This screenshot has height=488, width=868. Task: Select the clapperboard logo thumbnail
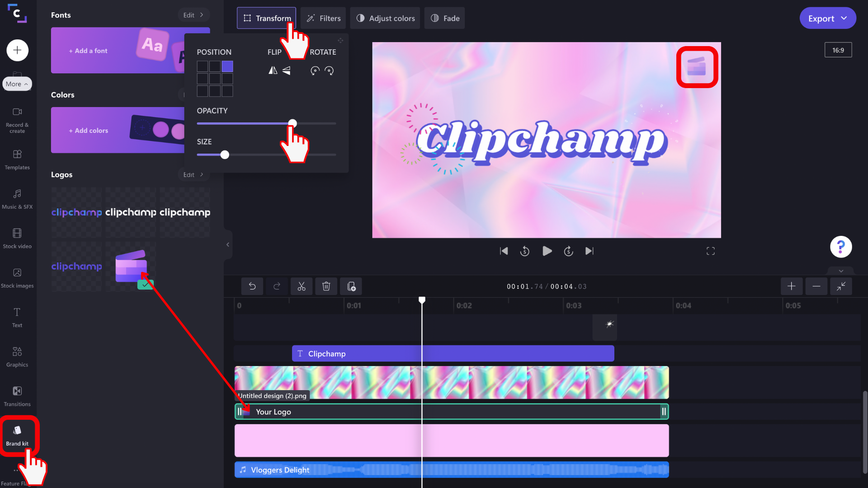point(131,266)
